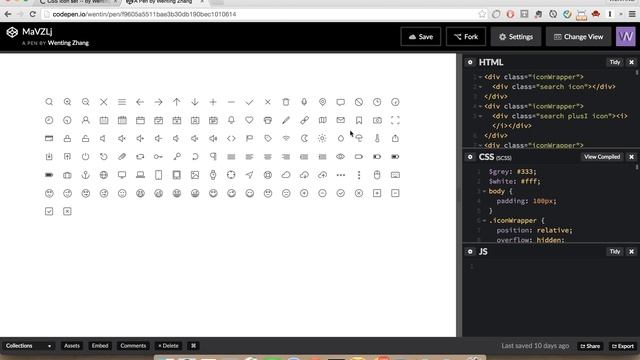Click the globe icon

pos(104,175)
